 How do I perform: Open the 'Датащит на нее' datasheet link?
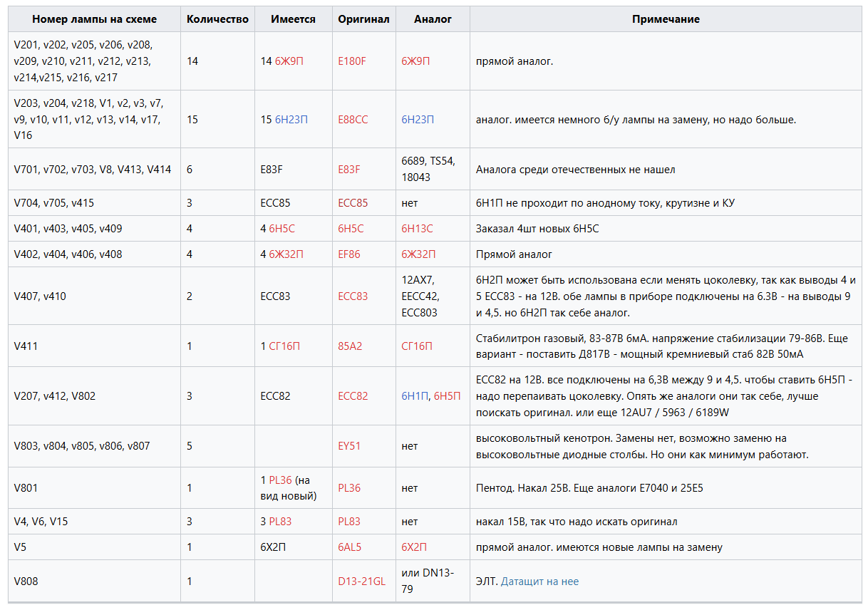click(x=539, y=581)
